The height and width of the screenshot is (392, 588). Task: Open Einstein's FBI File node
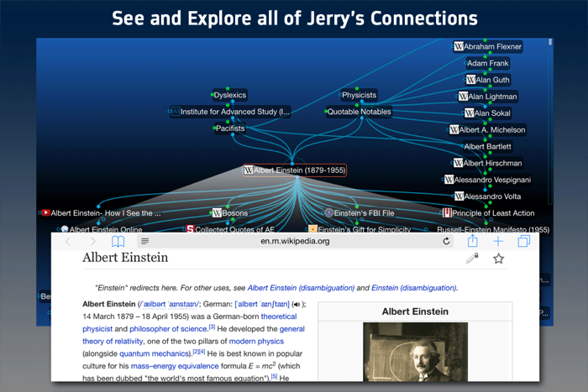click(x=360, y=213)
